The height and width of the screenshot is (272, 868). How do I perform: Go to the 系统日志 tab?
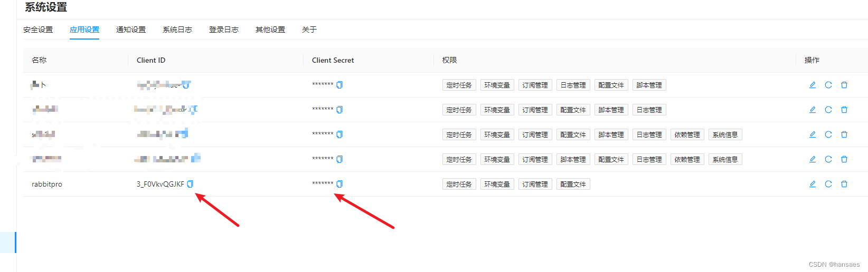177,30
